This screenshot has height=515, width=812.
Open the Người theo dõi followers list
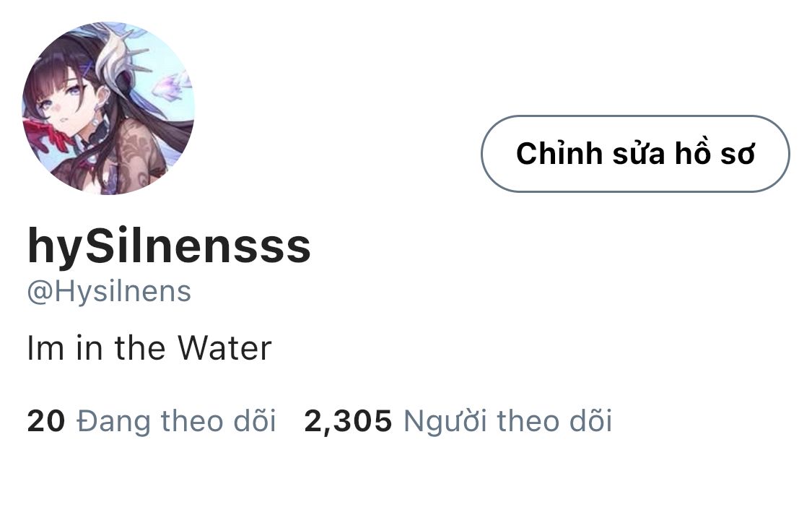pyautogui.click(x=507, y=420)
